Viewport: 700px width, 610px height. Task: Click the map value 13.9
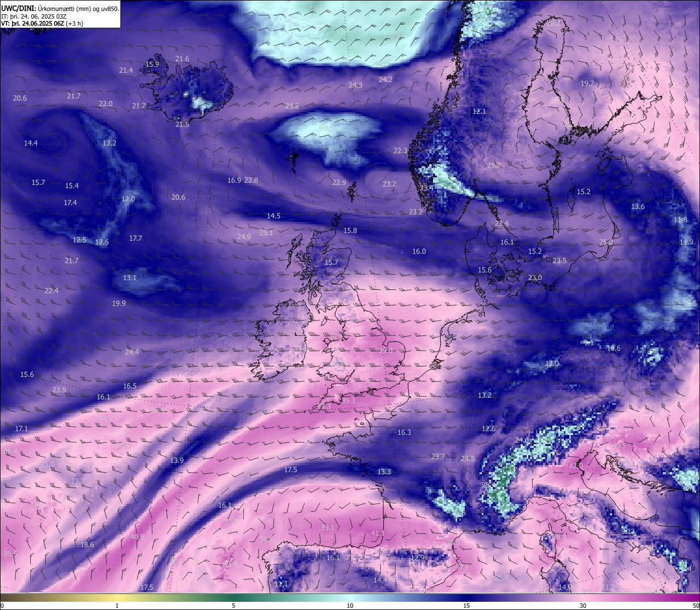177,461
